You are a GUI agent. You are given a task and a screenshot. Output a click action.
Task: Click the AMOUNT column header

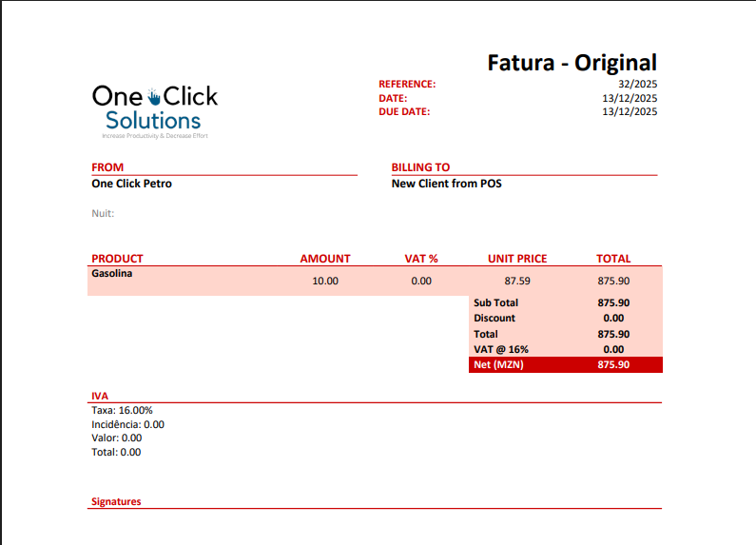[x=325, y=259]
